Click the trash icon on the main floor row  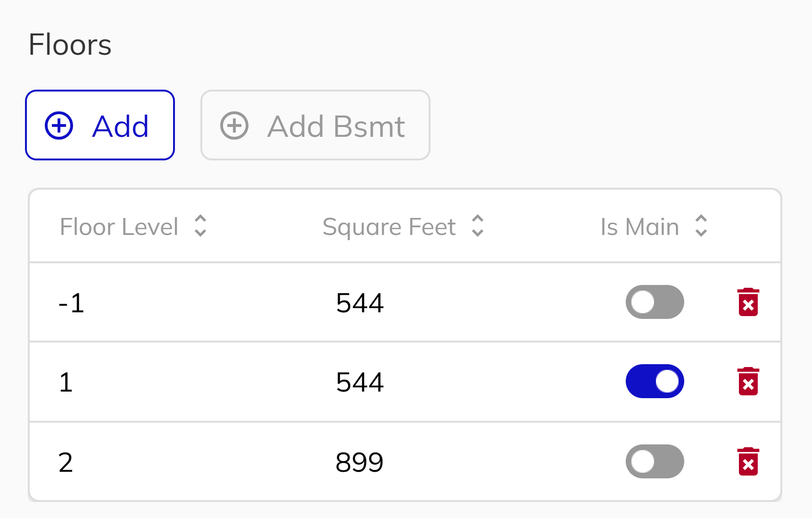pyautogui.click(x=749, y=381)
